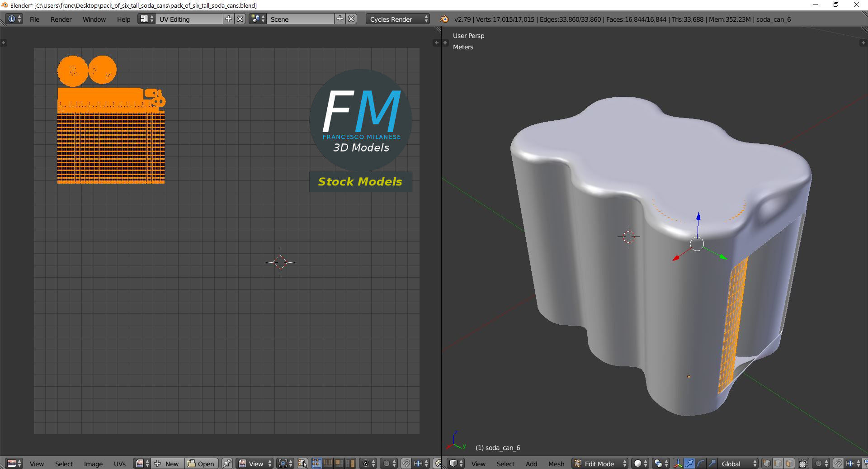This screenshot has width=868, height=469.
Task: Click the white manipulator center circle
Action: pos(697,244)
